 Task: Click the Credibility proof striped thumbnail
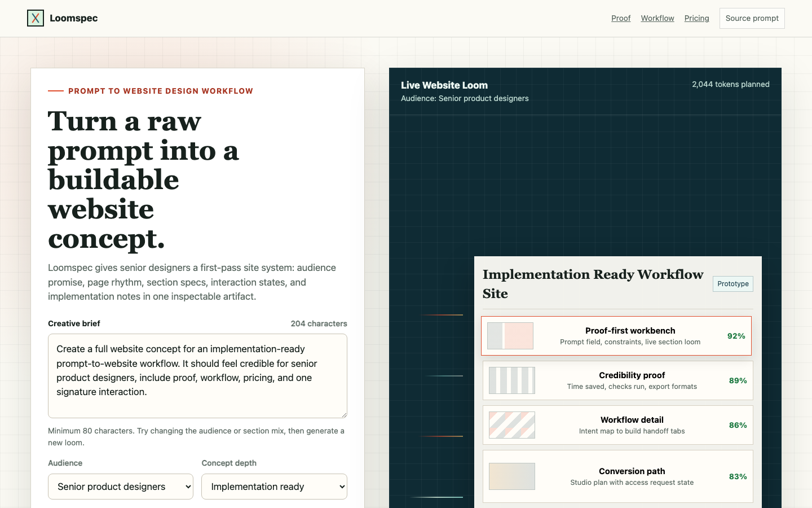(512, 380)
